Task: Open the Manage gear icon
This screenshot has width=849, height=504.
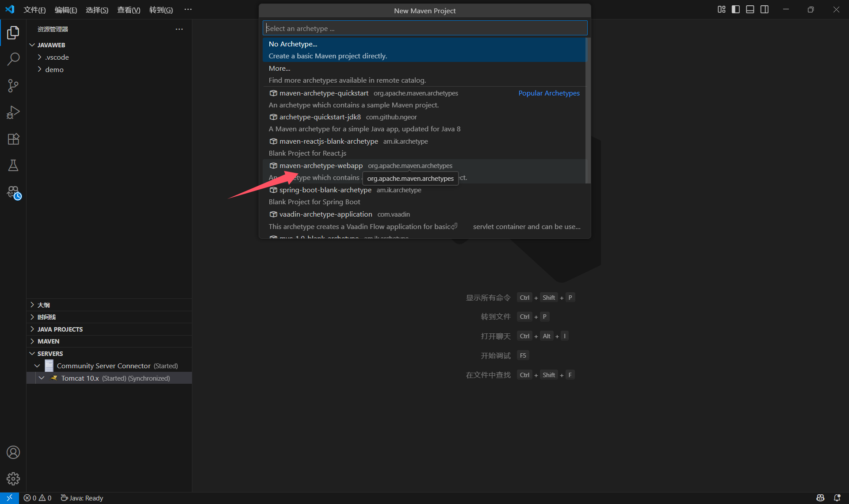Action: coord(13,478)
